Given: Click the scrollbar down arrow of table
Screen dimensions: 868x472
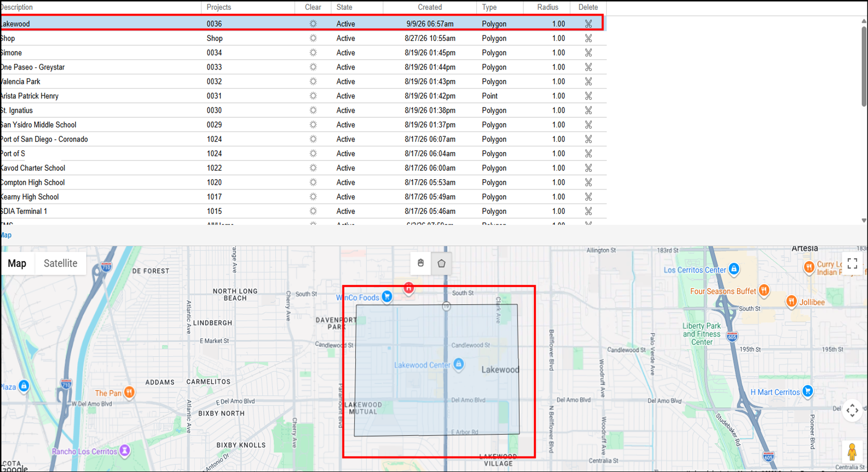Looking at the screenshot, I should (864, 221).
